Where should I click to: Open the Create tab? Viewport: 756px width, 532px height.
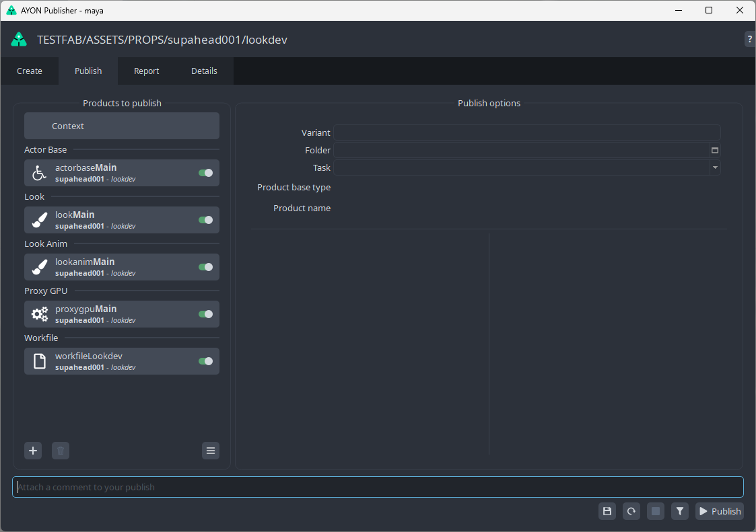30,71
